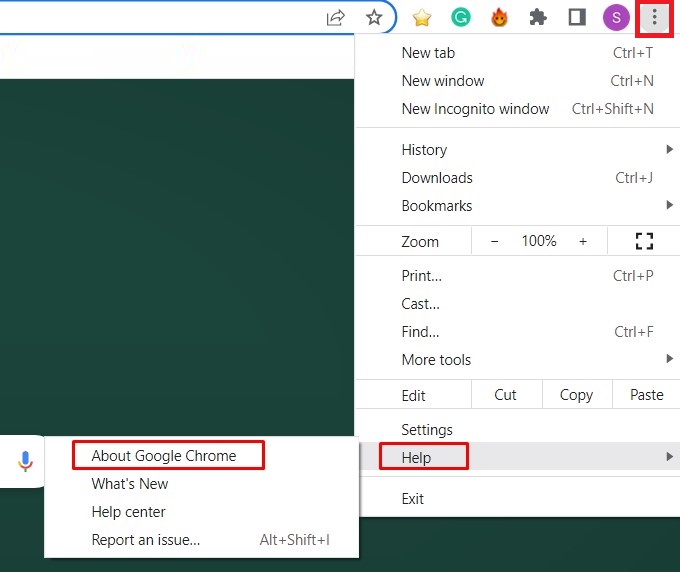Select About Google Chrome
The width and height of the screenshot is (680, 572).
[202, 456]
